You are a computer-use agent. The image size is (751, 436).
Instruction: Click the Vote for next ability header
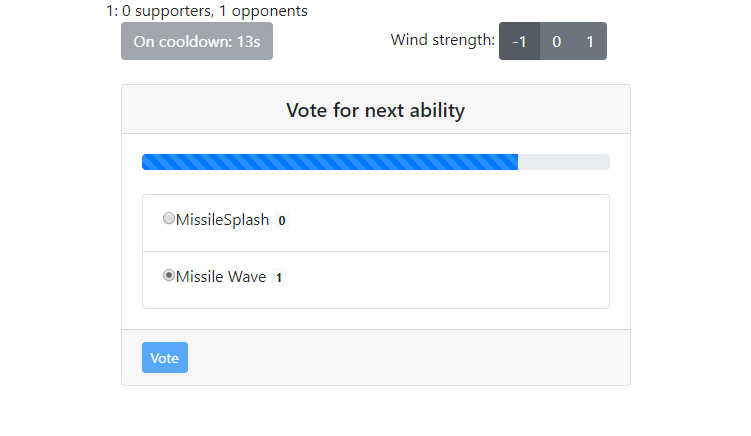[375, 110]
